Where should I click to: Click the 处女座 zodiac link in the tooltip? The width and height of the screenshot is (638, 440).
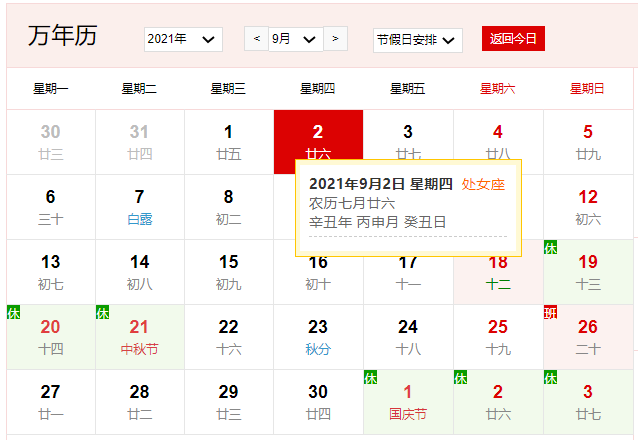(483, 184)
